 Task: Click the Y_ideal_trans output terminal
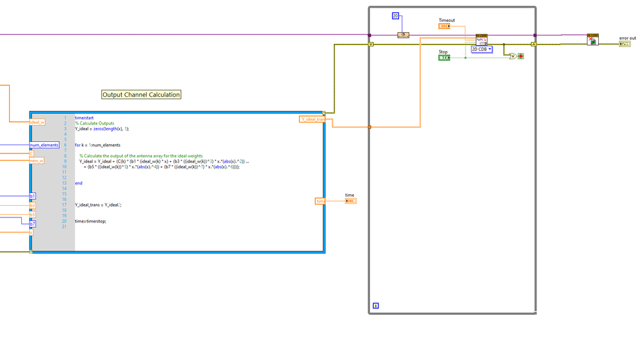click(x=312, y=119)
